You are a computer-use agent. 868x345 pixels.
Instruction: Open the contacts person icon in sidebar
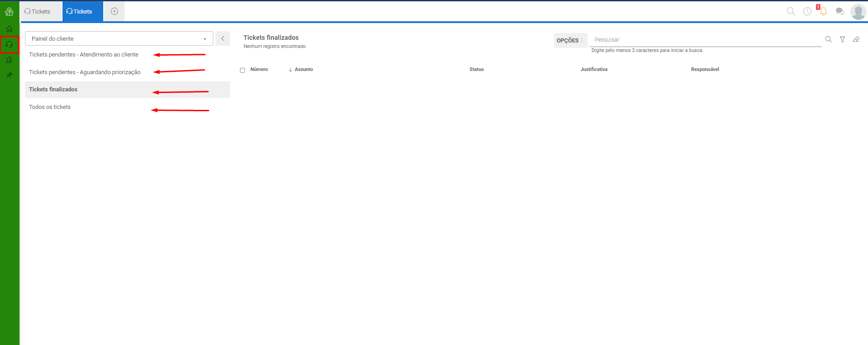coord(9,60)
